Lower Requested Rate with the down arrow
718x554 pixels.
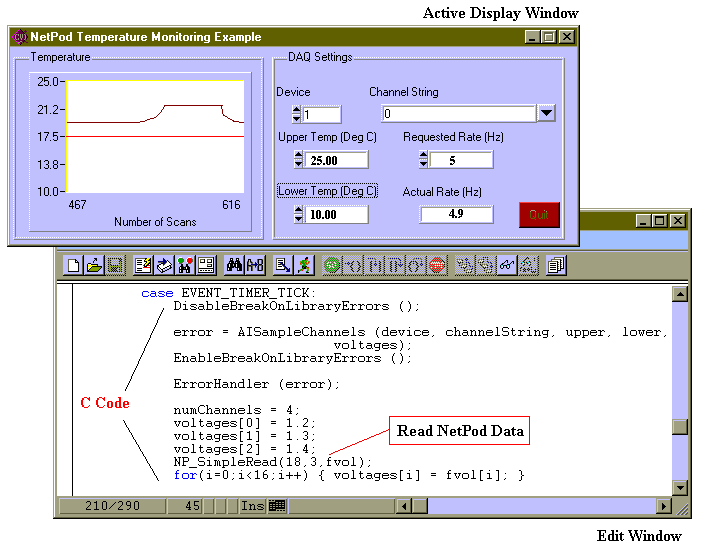click(423, 164)
